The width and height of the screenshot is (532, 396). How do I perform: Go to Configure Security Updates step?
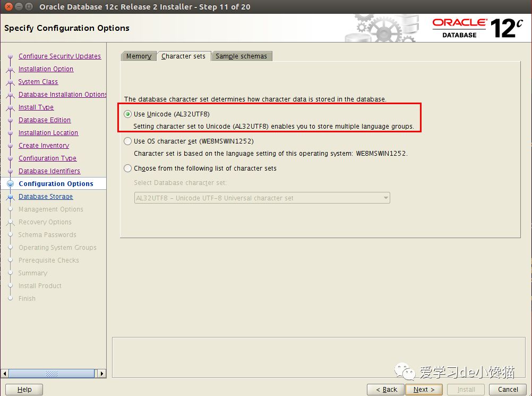tap(59, 56)
